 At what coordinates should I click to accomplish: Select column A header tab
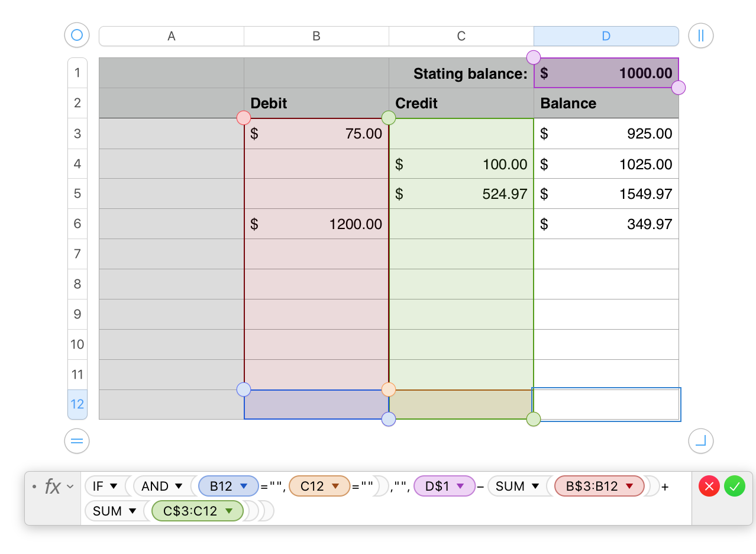point(172,36)
